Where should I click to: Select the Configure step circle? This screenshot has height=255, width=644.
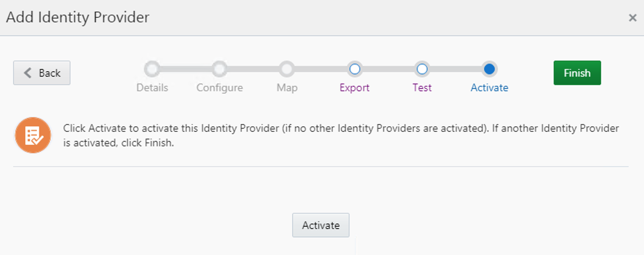(x=220, y=69)
